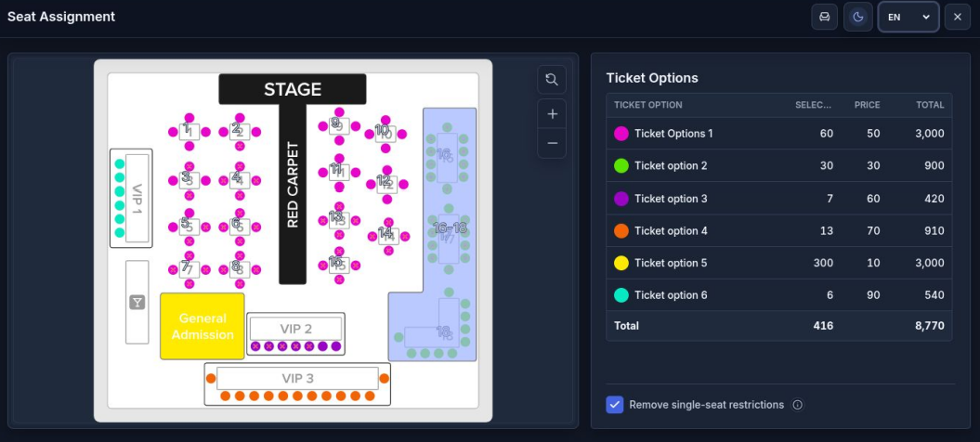Click the teal Ticket option 6 swatch
The width and height of the screenshot is (980, 442).
coord(621,295)
